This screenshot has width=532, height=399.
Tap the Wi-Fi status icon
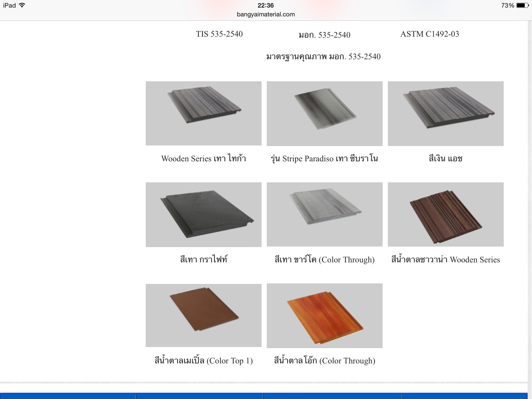pos(22,5)
